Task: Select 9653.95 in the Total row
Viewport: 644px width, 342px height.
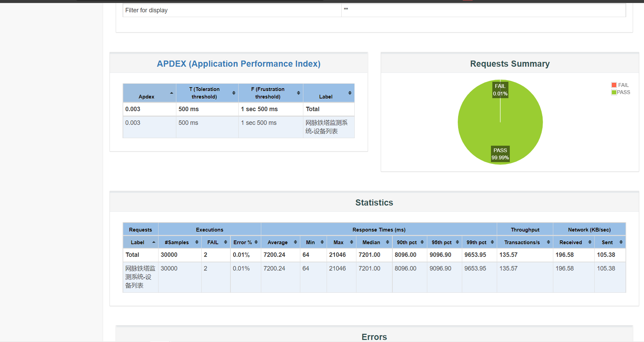Action: [x=475, y=255]
